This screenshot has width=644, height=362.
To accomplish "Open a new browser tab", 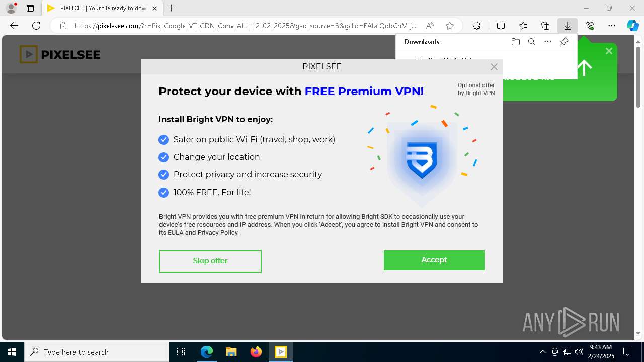I will click(172, 8).
